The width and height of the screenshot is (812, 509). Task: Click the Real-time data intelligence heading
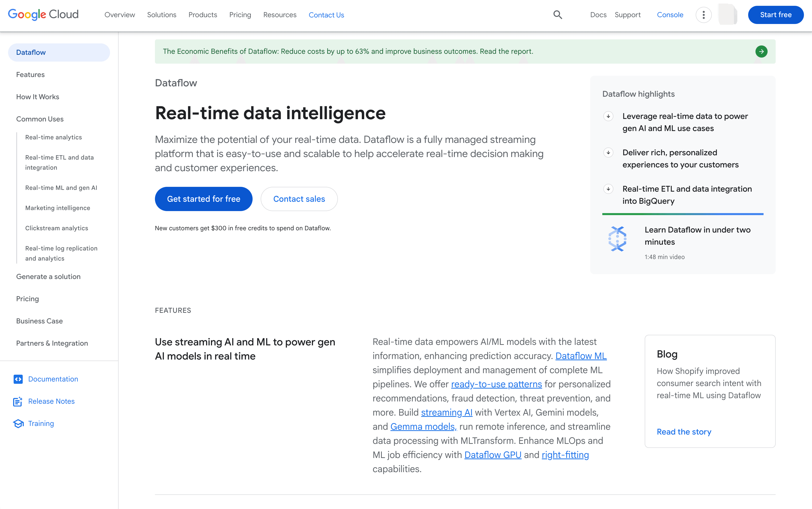click(270, 113)
